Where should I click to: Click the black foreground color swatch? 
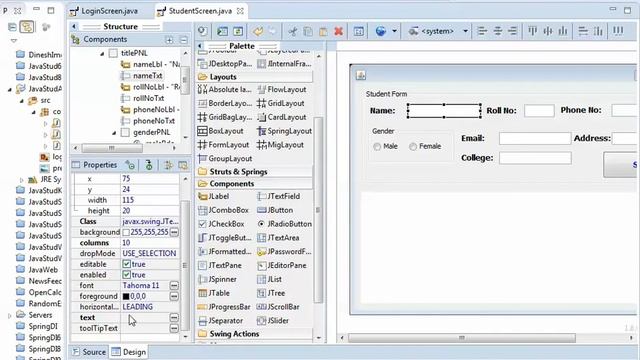pyautogui.click(x=126, y=296)
